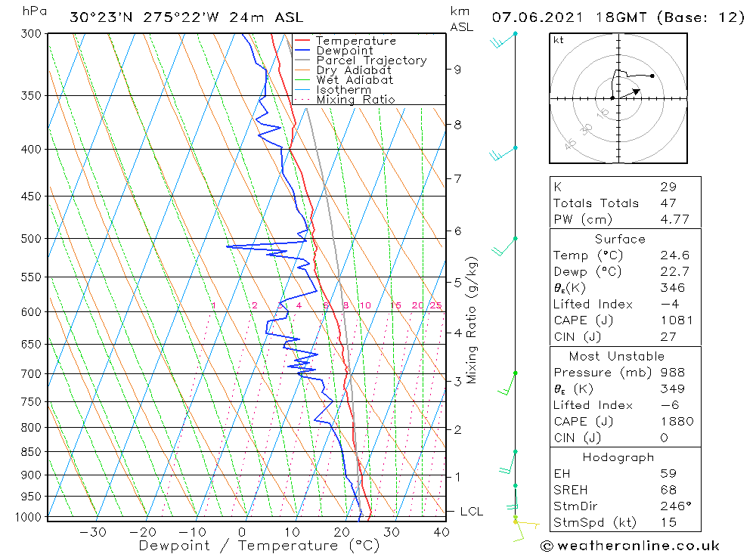Click the StmDir value 246°
Image resolution: width=756 pixels, height=554 pixels.
tap(676, 506)
